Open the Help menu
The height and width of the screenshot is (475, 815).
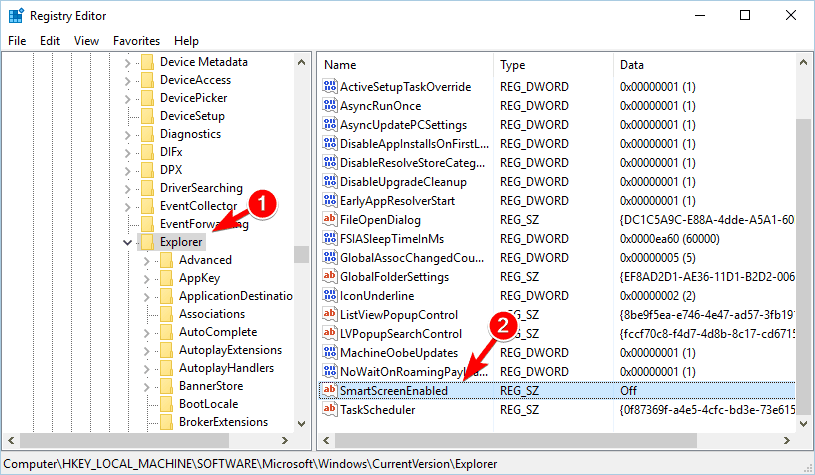click(x=186, y=41)
